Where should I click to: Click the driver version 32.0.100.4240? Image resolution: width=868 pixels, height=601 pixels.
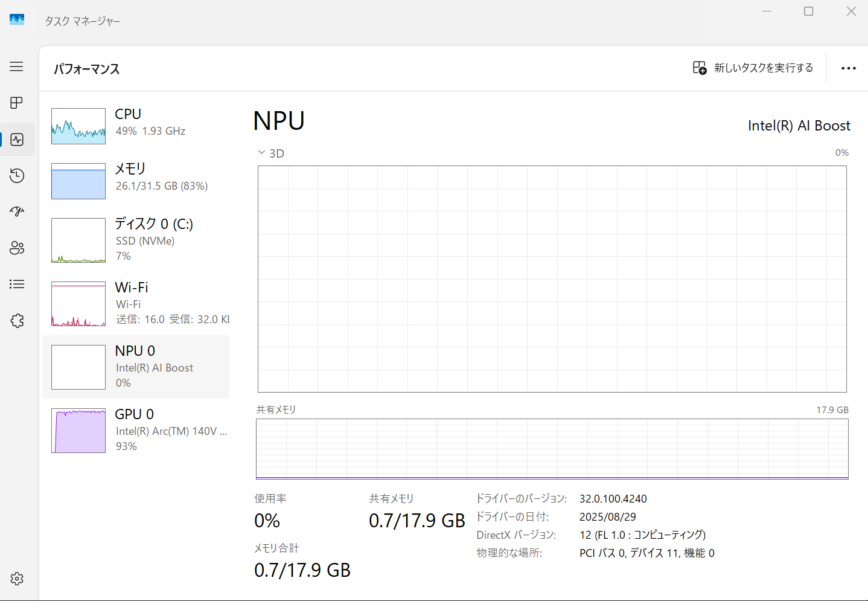[613, 499]
